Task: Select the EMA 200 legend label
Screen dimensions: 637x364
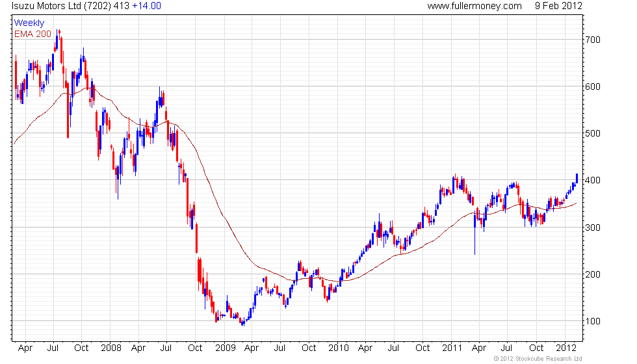Action: pyautogui.click(x=32, y=34)
